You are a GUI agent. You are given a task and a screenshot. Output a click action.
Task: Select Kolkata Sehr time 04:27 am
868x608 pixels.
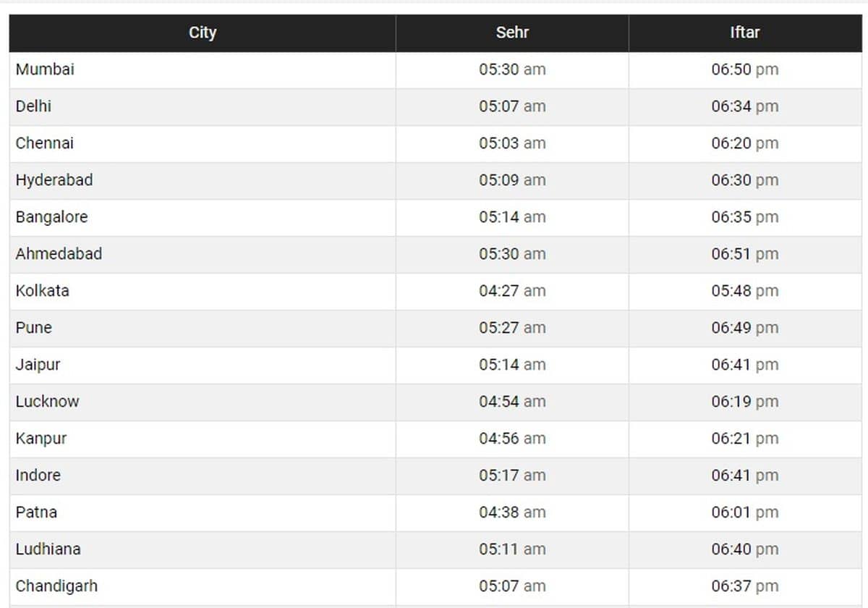coord(512,291)
